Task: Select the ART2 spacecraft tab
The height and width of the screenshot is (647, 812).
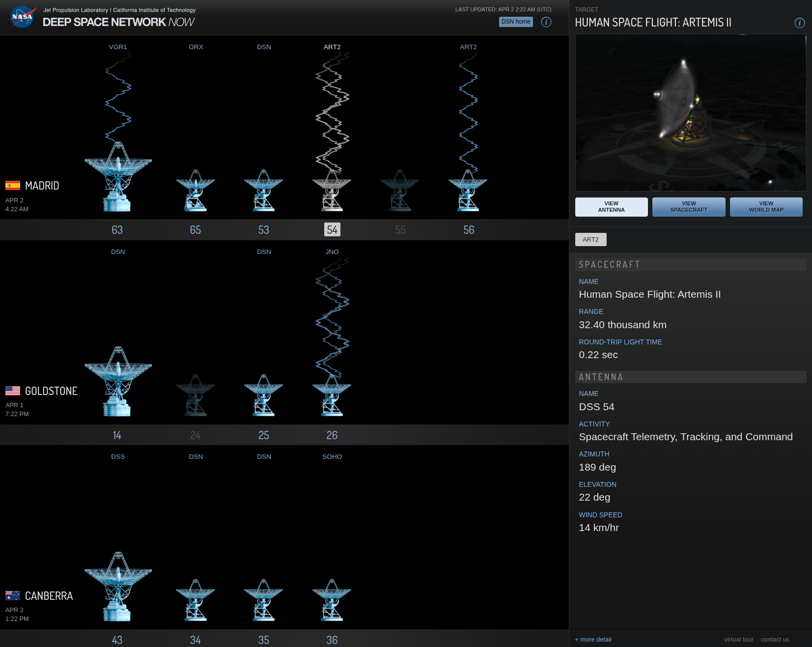Action: pyautogui.click(x=590, y=240)
